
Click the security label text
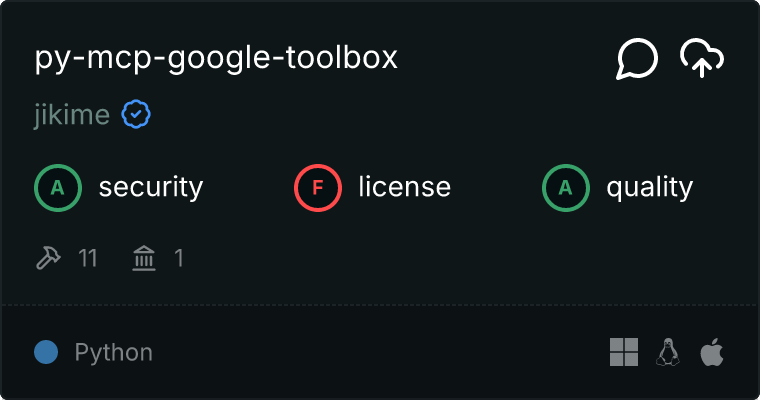click(151, 187)
